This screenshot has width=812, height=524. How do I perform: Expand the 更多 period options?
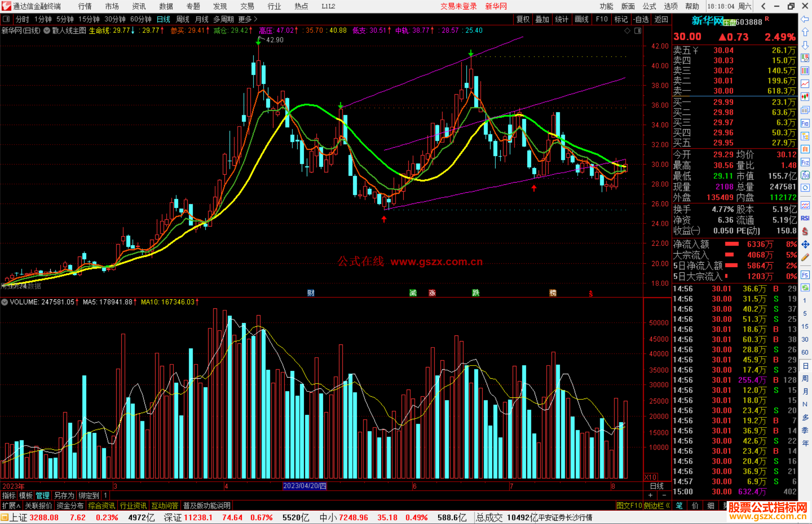pos(247,19)
